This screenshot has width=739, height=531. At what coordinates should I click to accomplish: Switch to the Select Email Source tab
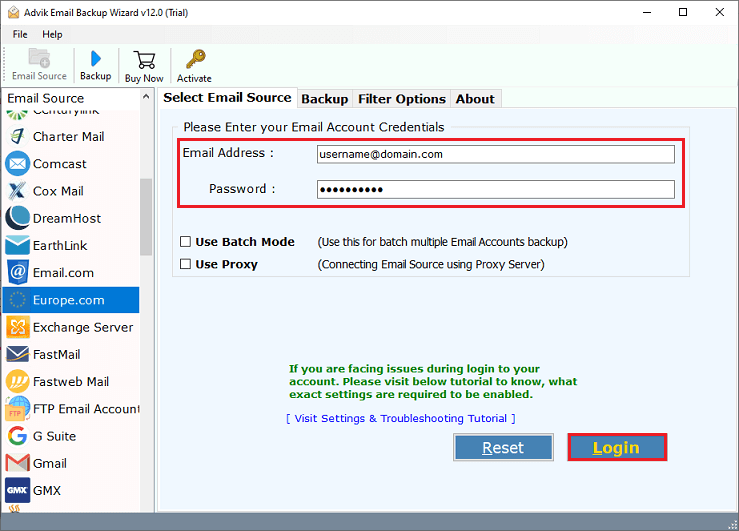coord(227,98)
